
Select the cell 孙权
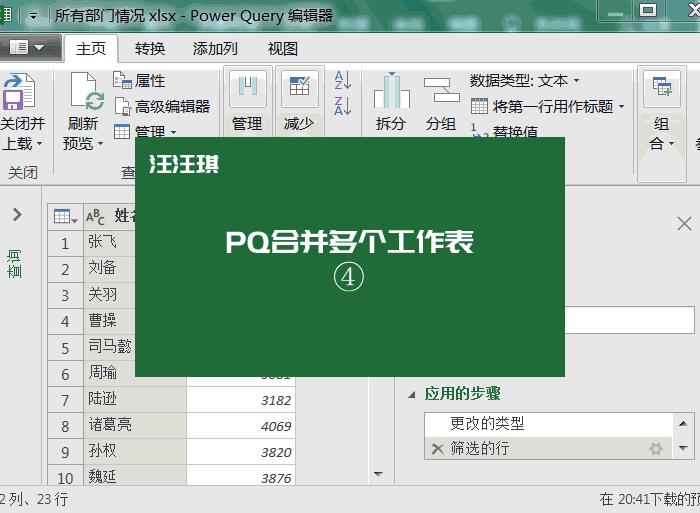click(135, 451)
